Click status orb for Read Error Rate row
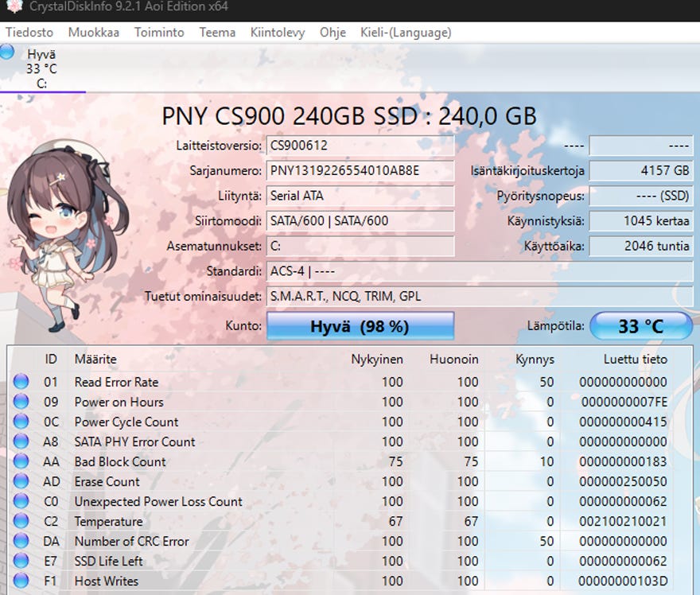Image resolution: width=700 pixels, height=595 pixels. point(21,382)
